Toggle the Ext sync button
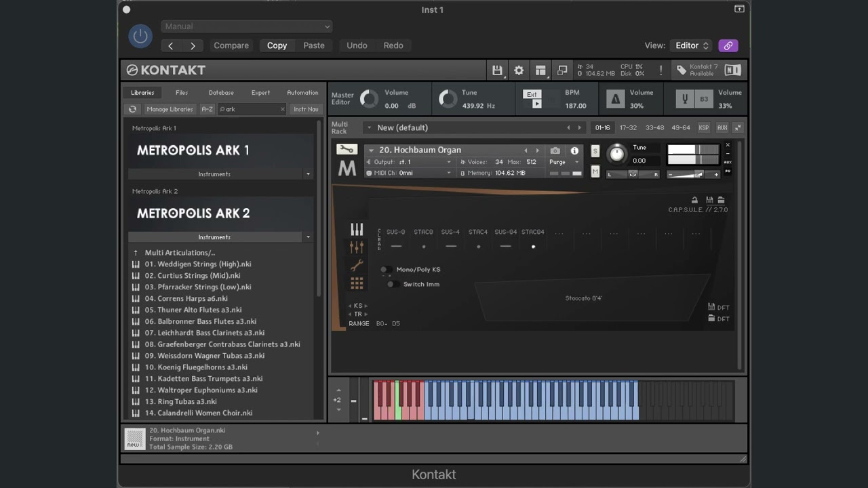The image size is (868, 488). [x=532, y=94]
